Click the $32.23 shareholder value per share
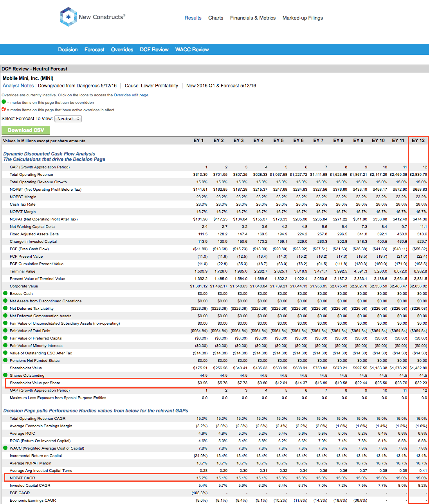Image resolution: width=429 pixels, height=504 pixels. [421, 383]
